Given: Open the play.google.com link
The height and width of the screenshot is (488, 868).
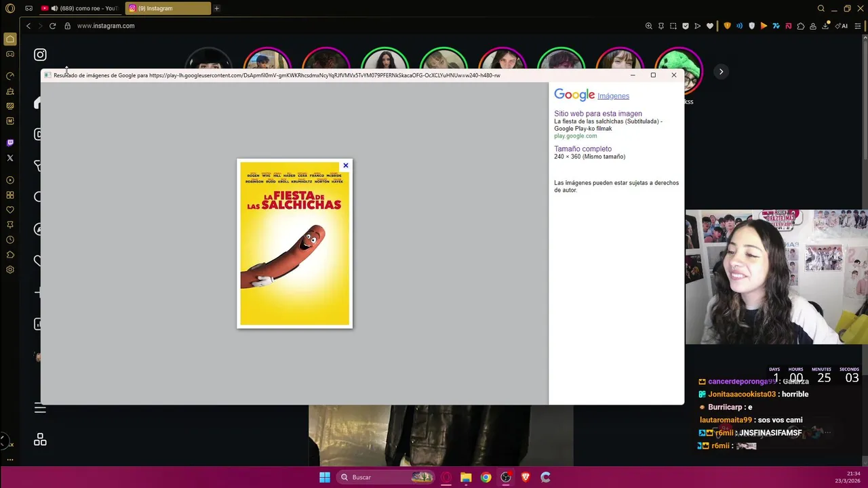Looking at the screenshot, I should [575, 136].
